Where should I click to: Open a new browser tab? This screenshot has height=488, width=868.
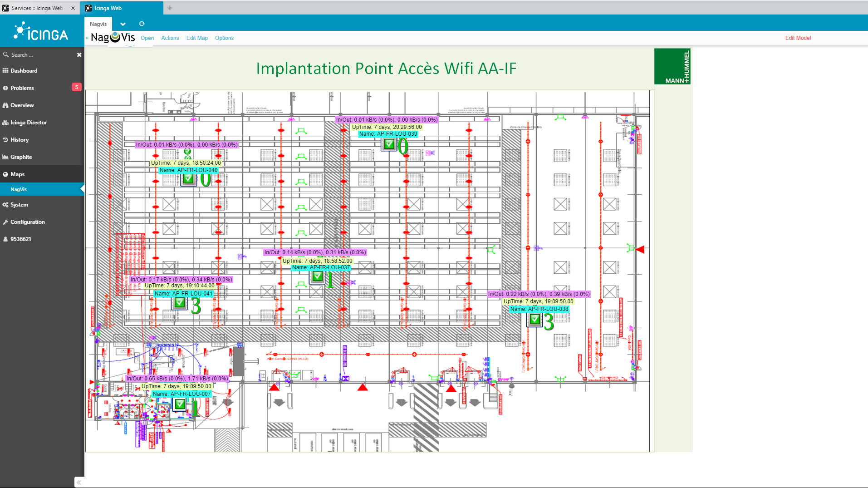(x=170, y=8)
